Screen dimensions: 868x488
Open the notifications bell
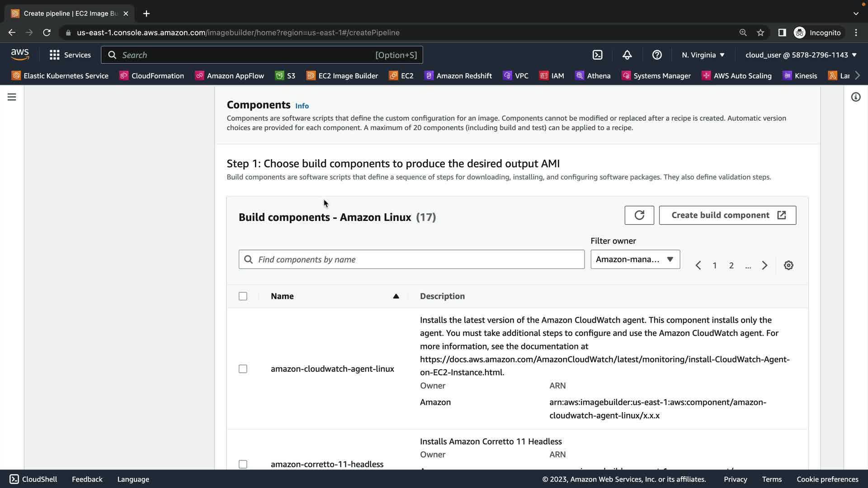(x=627, y=55)
